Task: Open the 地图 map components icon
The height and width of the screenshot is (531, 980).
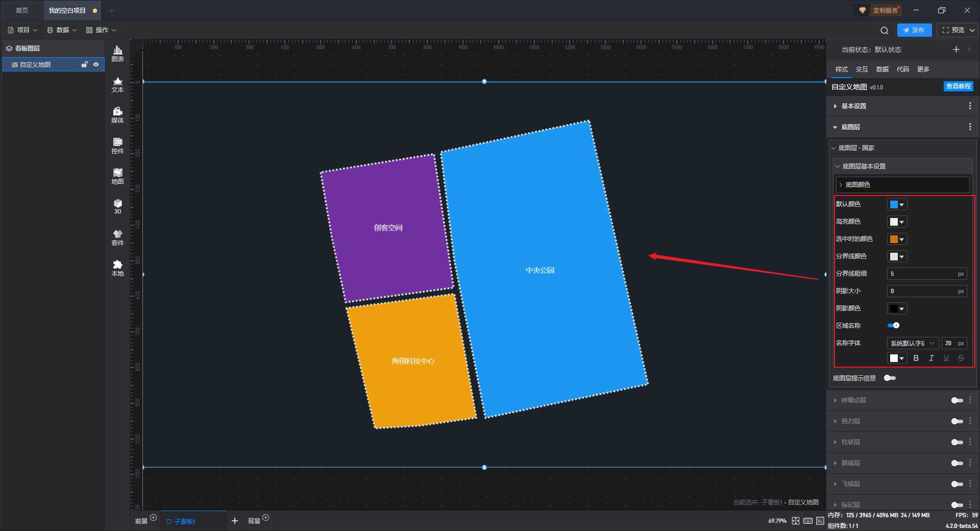Action: [117, 176]
